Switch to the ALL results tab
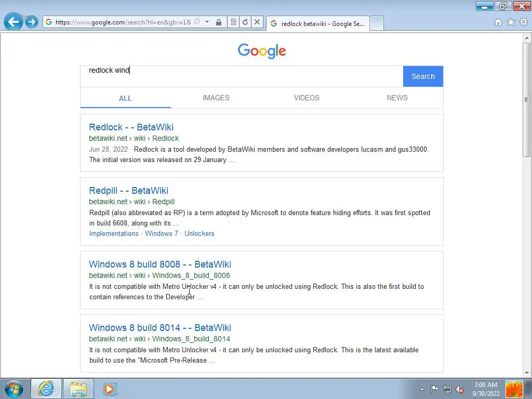The width and height of the screenshot is (532, 399). pyautogui.click(x=125, y=98)
